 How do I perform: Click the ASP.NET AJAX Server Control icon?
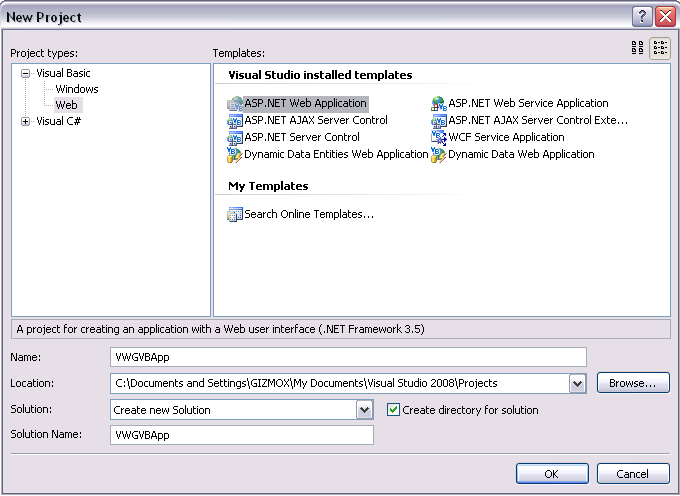[x=235, y=121]
